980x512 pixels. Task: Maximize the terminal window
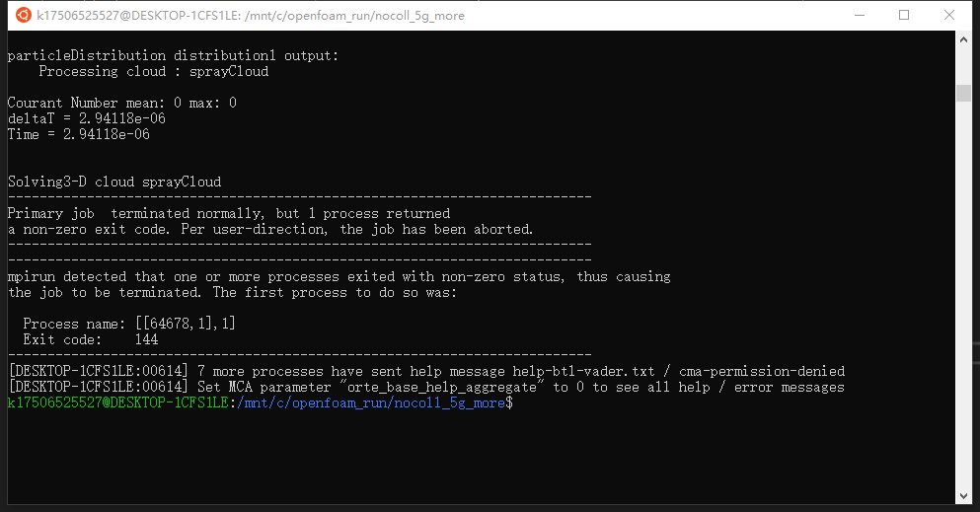coord(903,16)
